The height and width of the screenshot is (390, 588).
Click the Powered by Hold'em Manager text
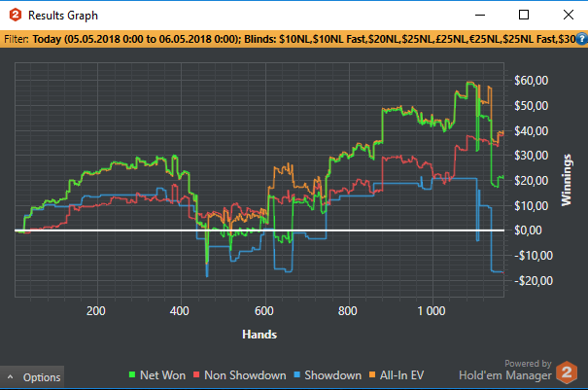[x=505, y=370]
